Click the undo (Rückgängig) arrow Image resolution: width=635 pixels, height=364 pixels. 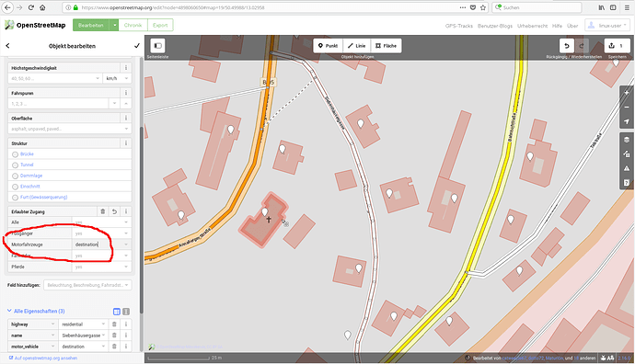(567, 46)
